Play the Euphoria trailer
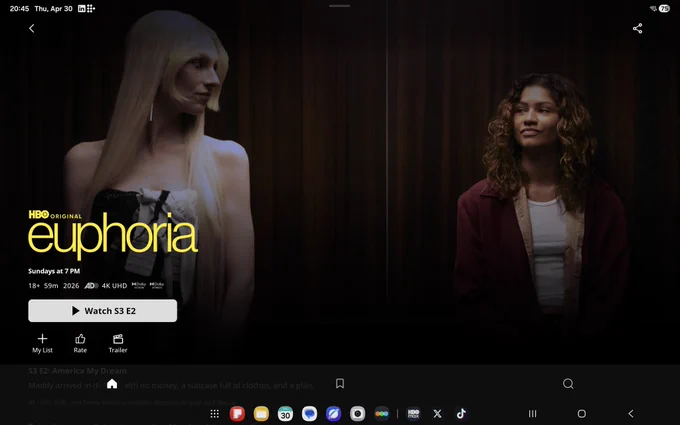 point(118,343)
